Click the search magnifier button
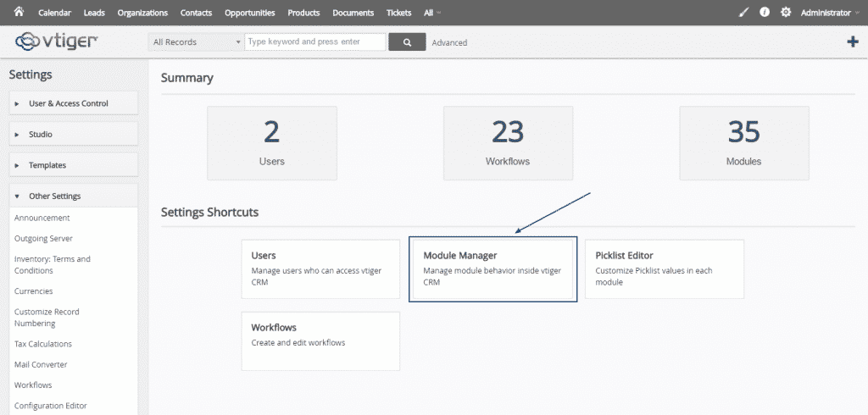The width and height of the screenshot is (868, 415). click(x=407, y=42)
